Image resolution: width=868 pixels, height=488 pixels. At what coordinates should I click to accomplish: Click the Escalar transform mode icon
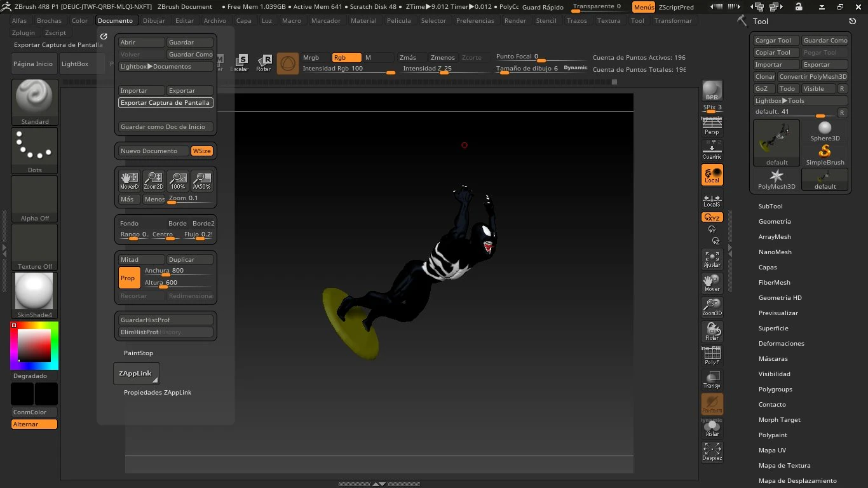tap(240, 64)
